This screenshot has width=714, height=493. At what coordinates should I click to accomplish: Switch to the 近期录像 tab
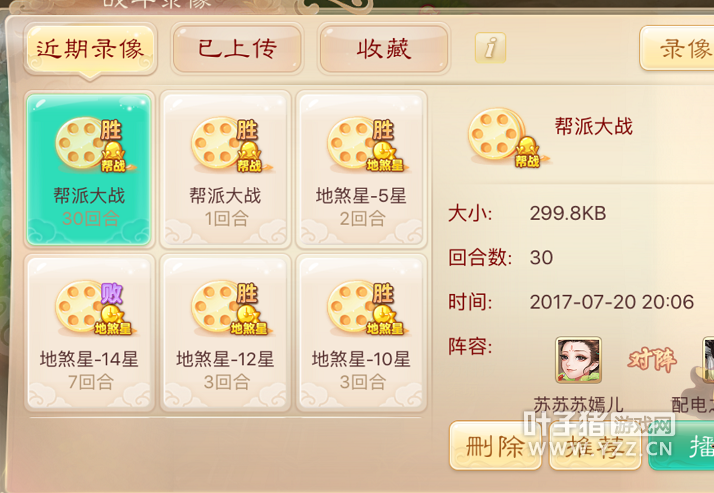pos(90,49)
